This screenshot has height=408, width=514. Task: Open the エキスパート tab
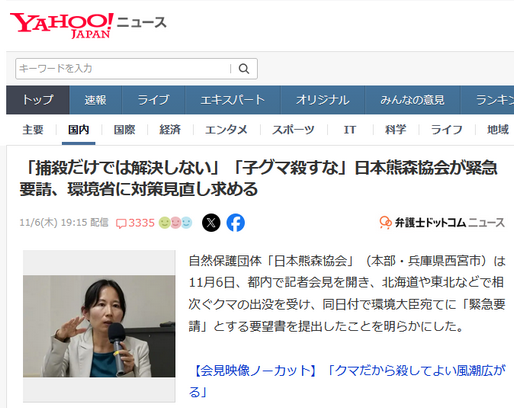point(233,100)
